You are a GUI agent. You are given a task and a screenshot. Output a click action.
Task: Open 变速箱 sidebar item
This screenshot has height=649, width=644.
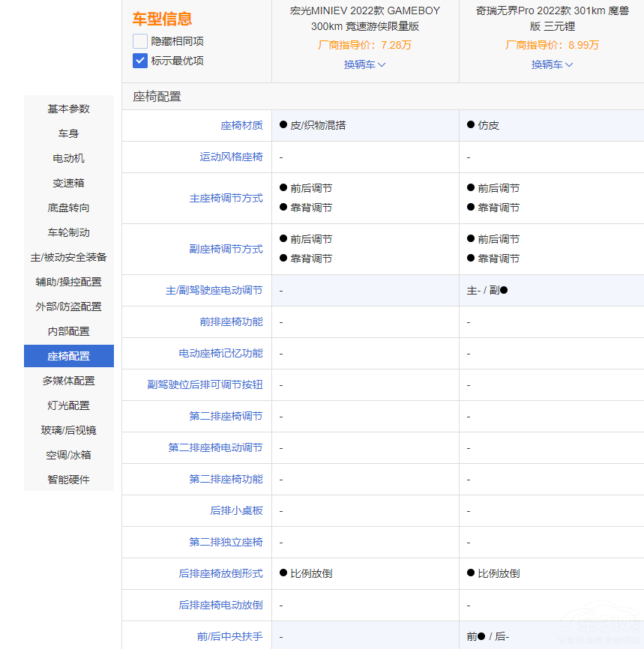(69, 183)
